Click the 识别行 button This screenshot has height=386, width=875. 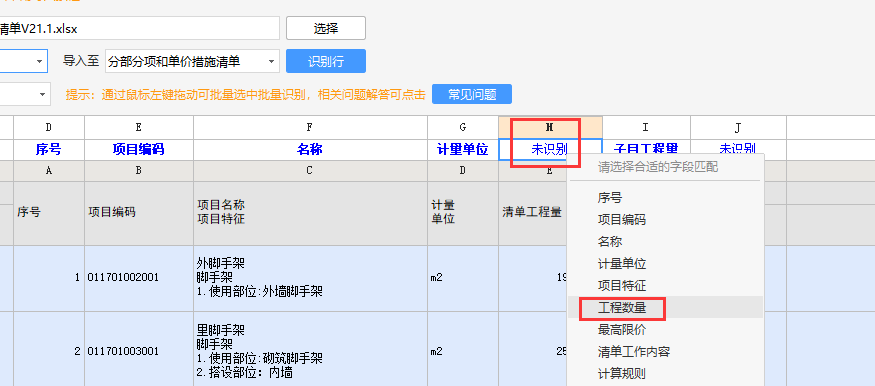326,61
